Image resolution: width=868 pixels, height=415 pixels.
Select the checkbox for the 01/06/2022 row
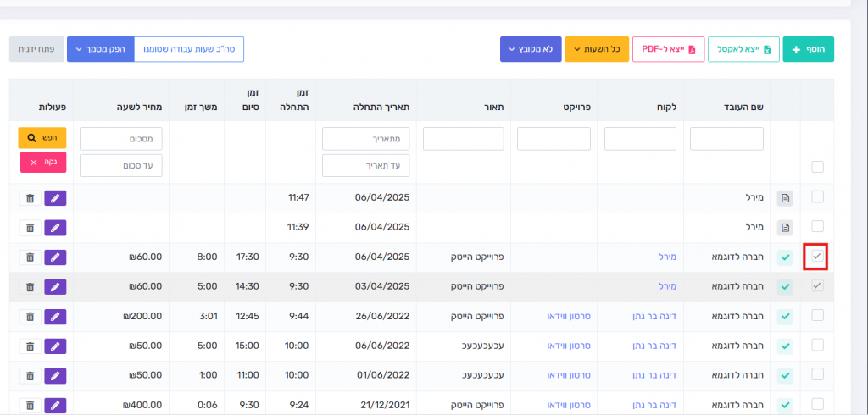click(817, 373)
